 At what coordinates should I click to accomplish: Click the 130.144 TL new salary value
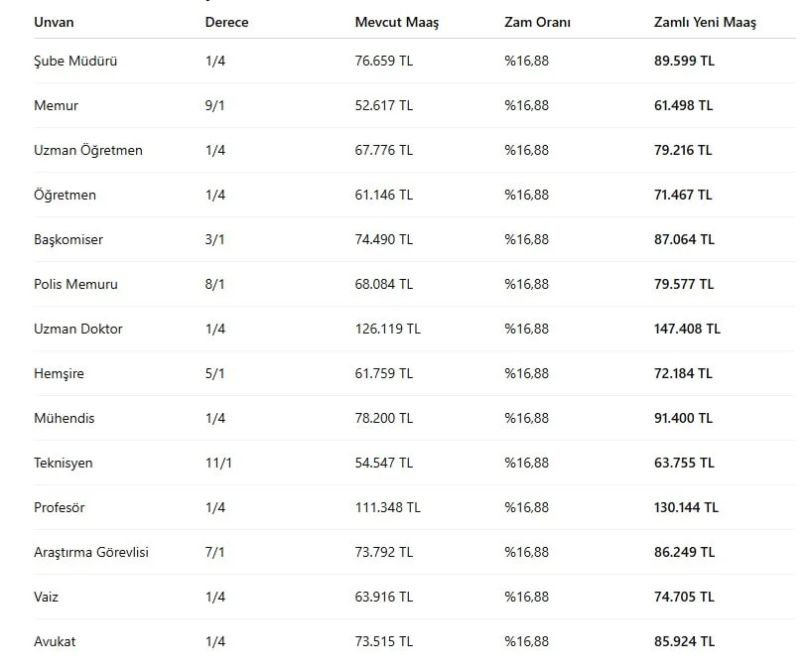[x=686, y=507]
